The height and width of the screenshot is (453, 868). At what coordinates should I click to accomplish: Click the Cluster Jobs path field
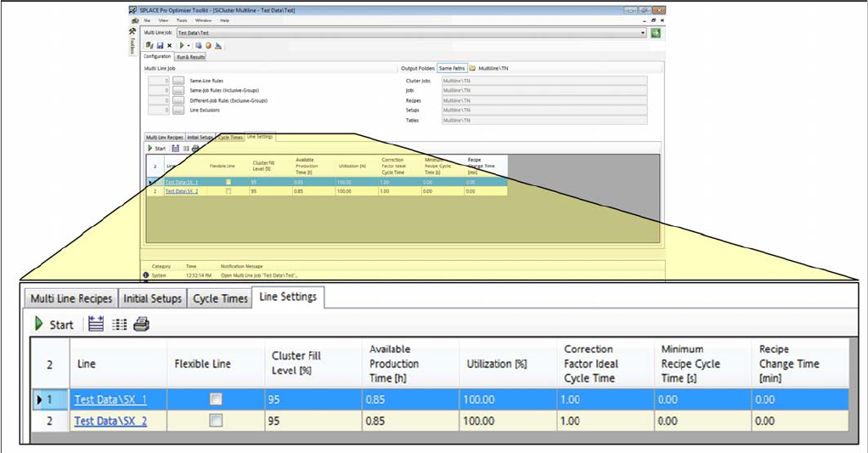pyautogui.click(x=544, y=81)
